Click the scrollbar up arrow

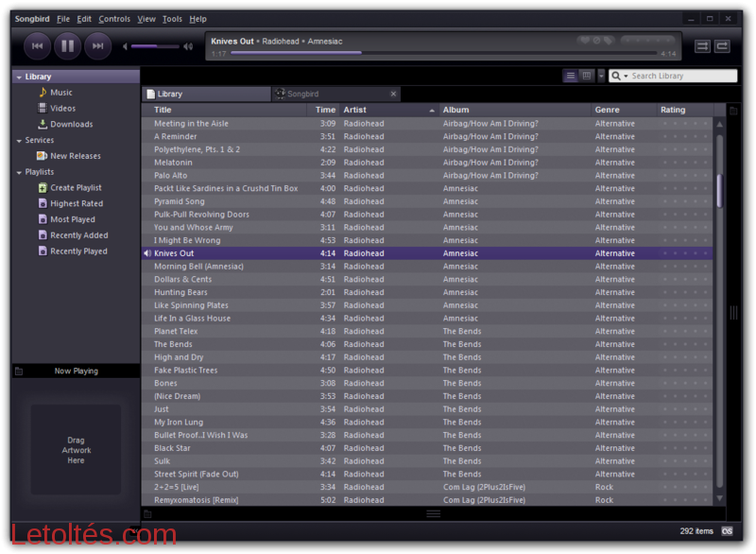(x=719, y=124)
